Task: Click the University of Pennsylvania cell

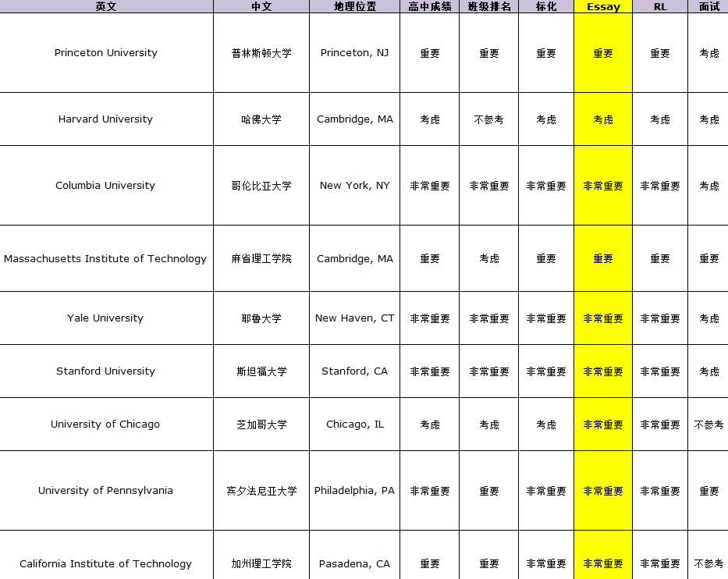Action: pyautogui.click(x=106, y=490)
